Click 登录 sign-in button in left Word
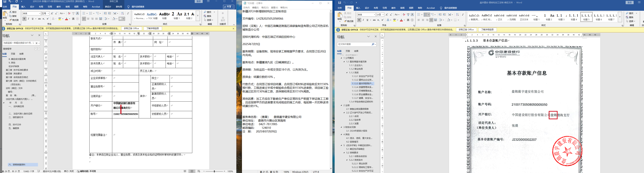 tap(199, 2)
